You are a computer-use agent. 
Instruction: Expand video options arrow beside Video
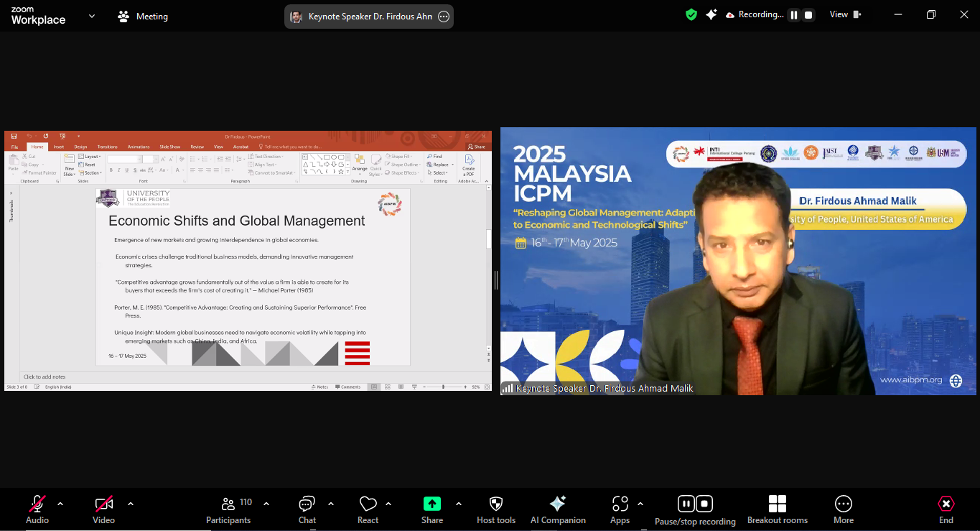(x=130, y=504)
